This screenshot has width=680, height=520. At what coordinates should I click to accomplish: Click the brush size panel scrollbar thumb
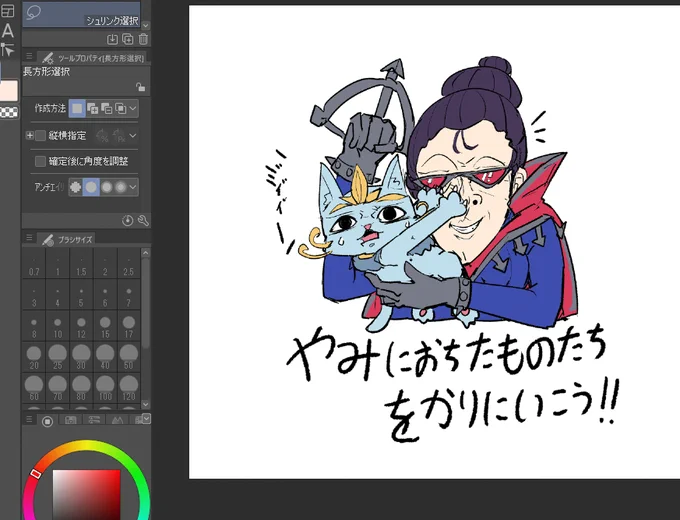coord(146,304)
